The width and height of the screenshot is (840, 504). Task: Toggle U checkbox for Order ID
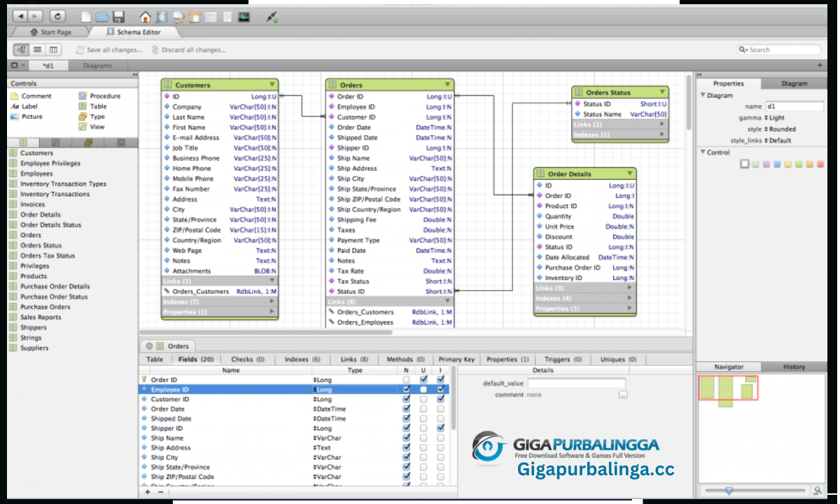click(x=423, y=379)
